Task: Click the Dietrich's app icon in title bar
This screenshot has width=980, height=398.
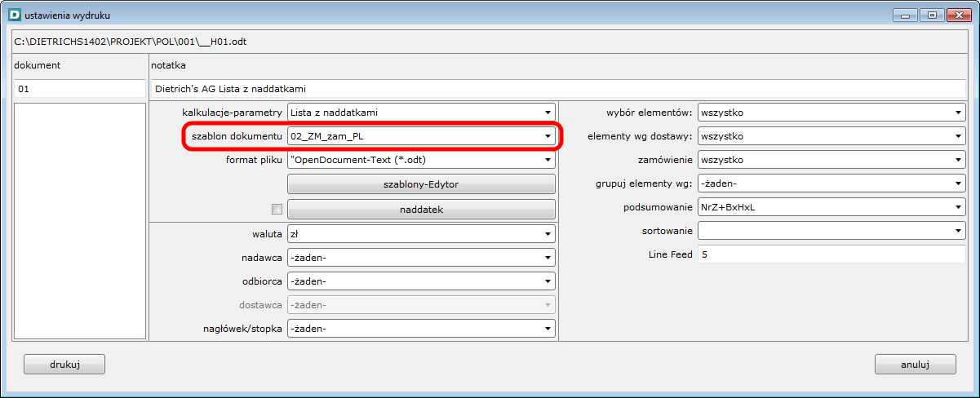Action: coord(13,15)
